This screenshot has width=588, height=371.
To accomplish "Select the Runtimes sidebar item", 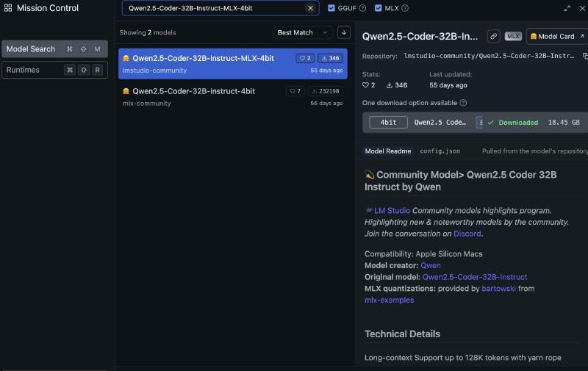I will (54, 70).
